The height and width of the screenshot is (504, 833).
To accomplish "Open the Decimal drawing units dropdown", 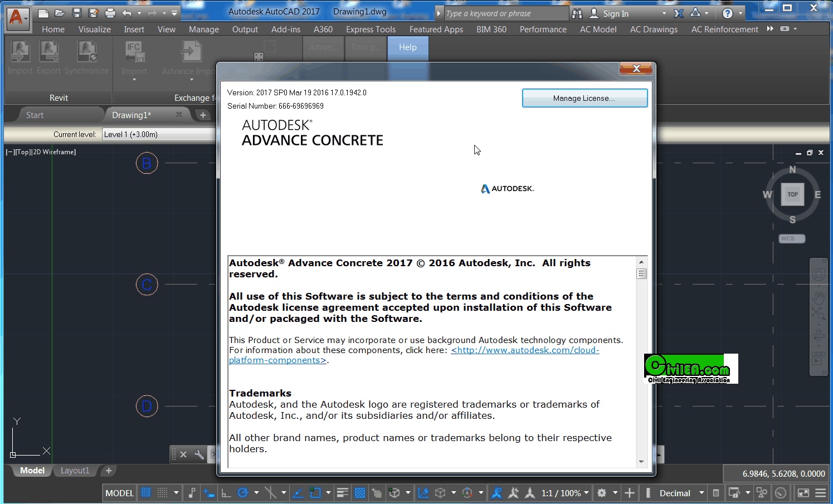I will [x=681, y=493].
